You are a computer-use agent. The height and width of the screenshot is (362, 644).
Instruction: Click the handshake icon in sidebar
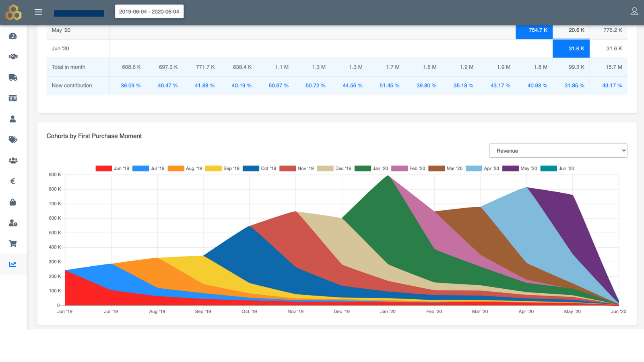coord(13,57)
